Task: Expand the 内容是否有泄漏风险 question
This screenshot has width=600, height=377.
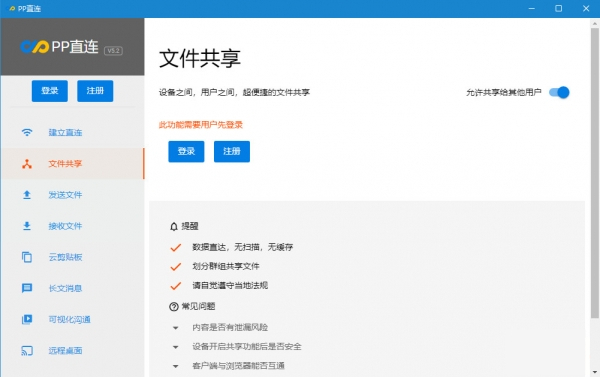Action: (176, 328)
